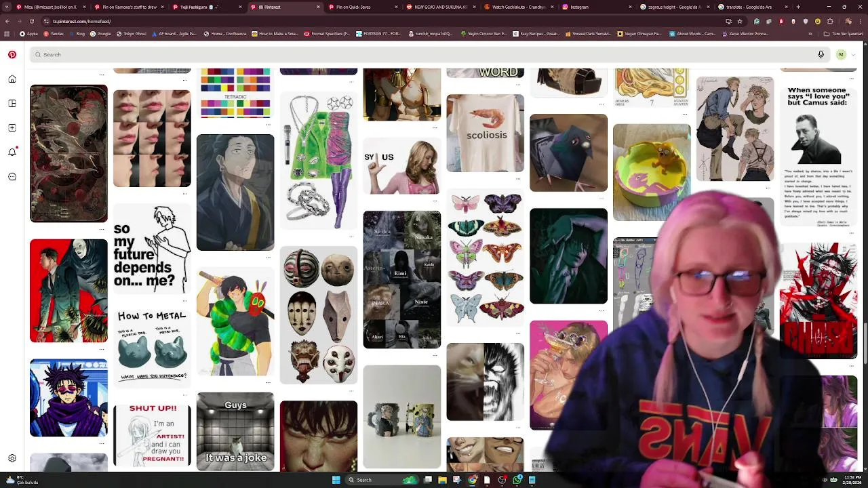Open more options under scoliosis shirt pin

click(x=518, y=180)
